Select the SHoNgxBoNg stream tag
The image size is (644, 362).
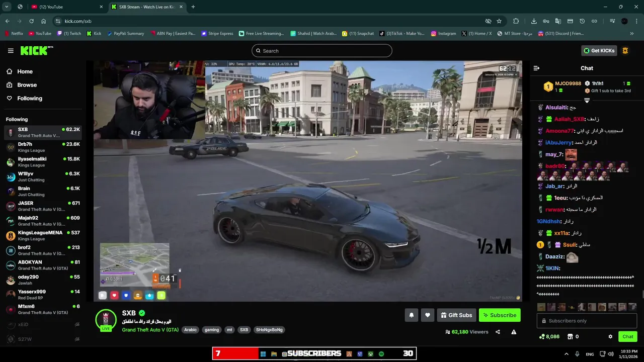pyautogui.click(x=269, y=330)
